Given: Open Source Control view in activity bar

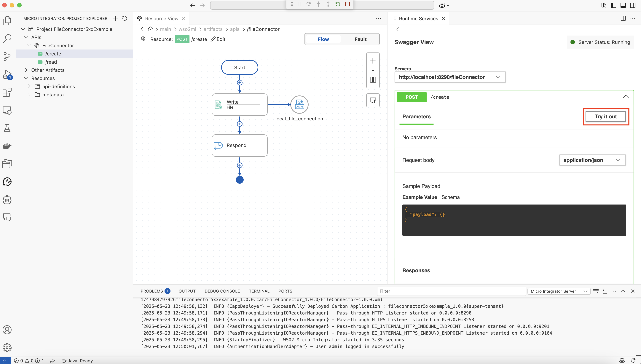Looking at the screenshot, I should (7, 57).
